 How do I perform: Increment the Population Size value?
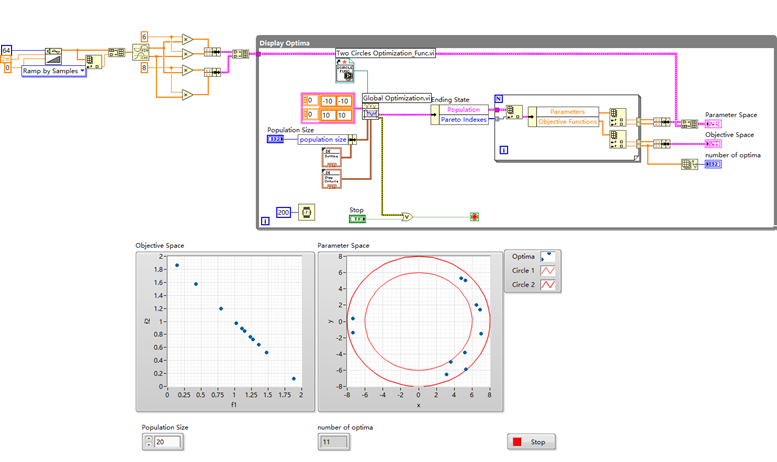pos(149,439)
